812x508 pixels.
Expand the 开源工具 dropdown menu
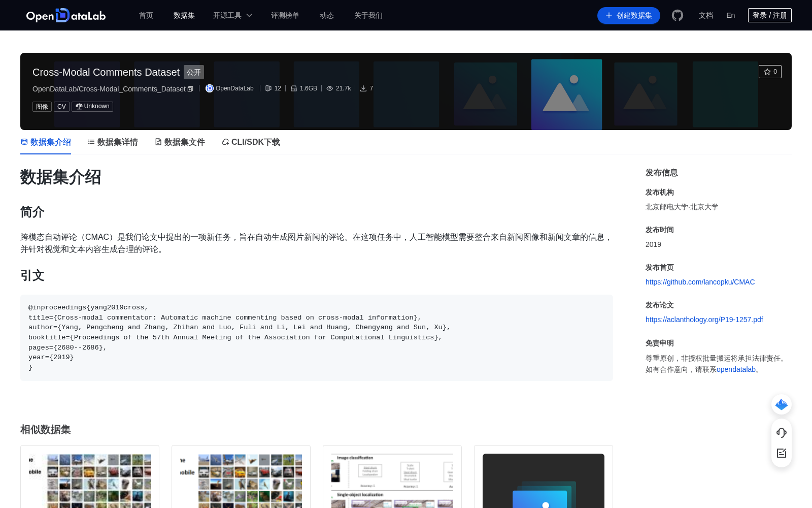(x=232, y=15)
